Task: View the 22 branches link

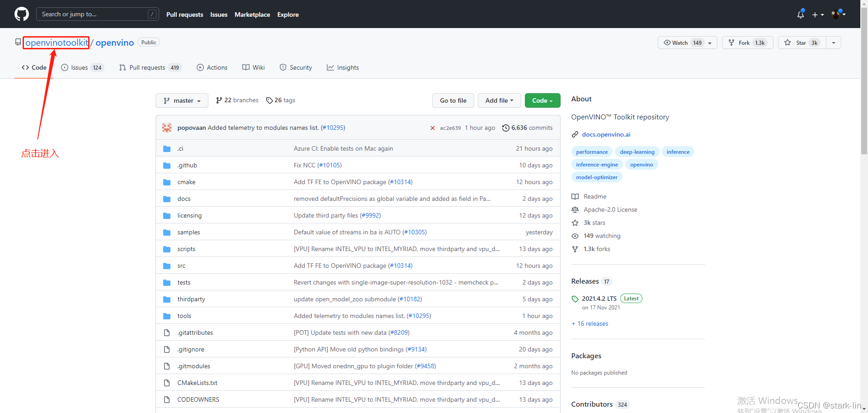Action: click(x=237, y=100)
